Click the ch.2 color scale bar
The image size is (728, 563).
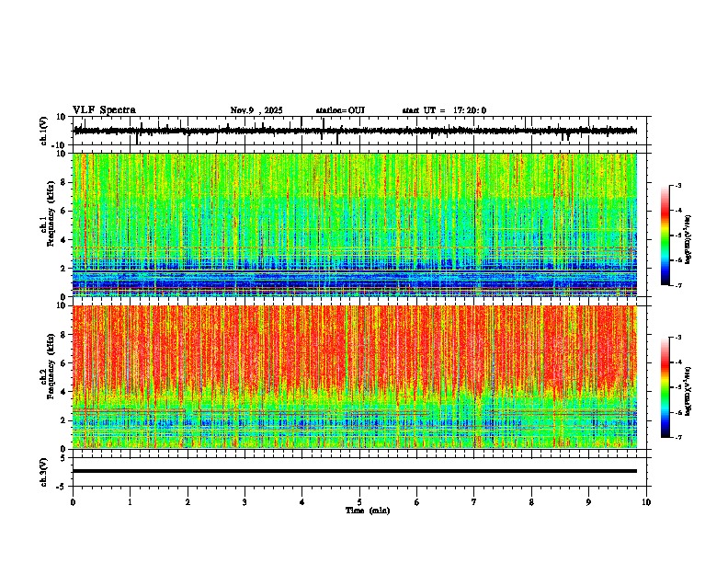pyautogui.click(x=665, y=387)
